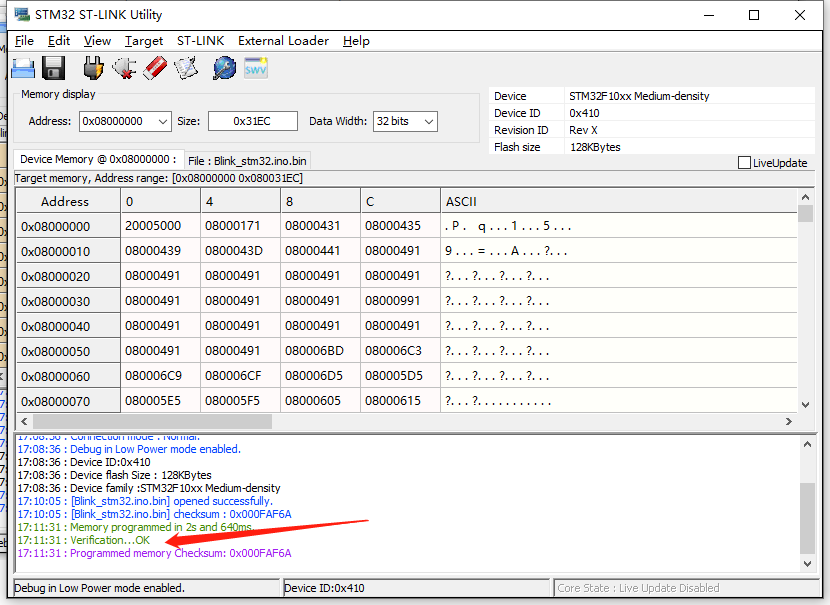
Task: Select cell value 0800043D
Action: (240, 251)
